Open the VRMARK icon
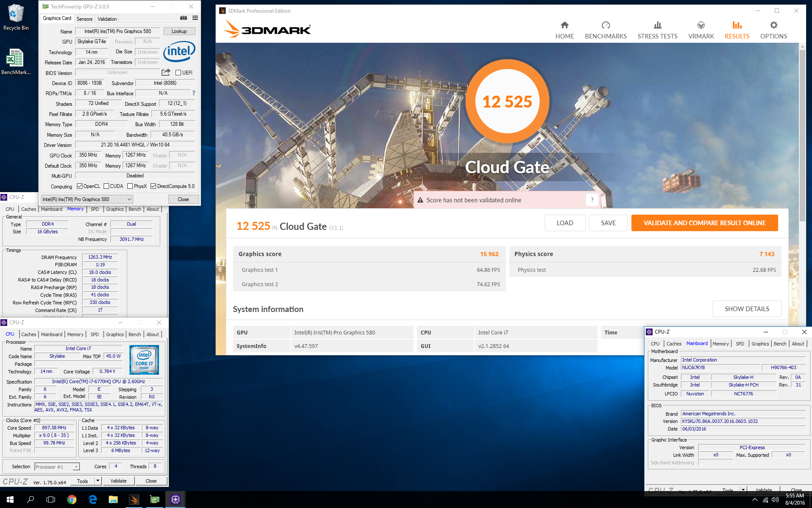812x508 pixels. click(x=701, y=25)
